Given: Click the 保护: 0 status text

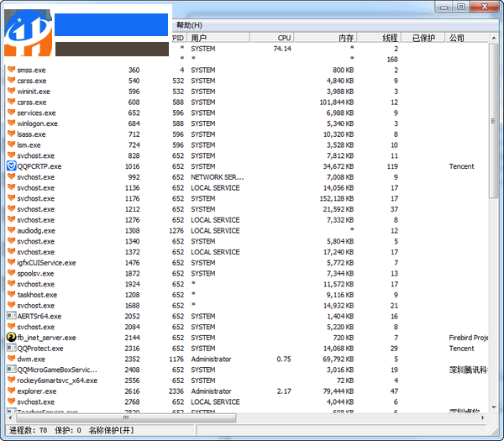Looking at the screenshot, I should [67, 430].
